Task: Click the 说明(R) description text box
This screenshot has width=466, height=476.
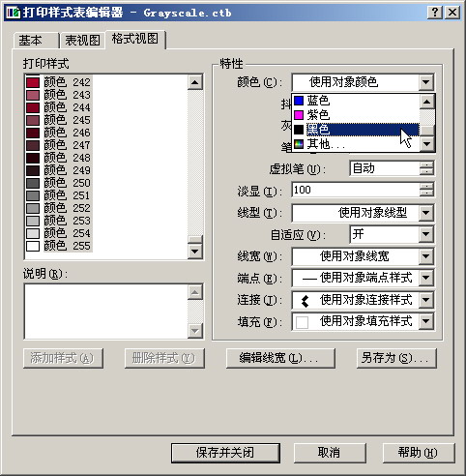Action: point(106,312)
